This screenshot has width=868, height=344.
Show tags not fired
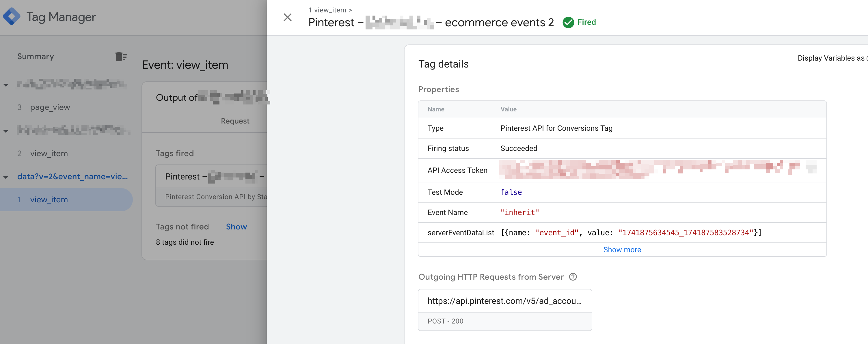236,227
